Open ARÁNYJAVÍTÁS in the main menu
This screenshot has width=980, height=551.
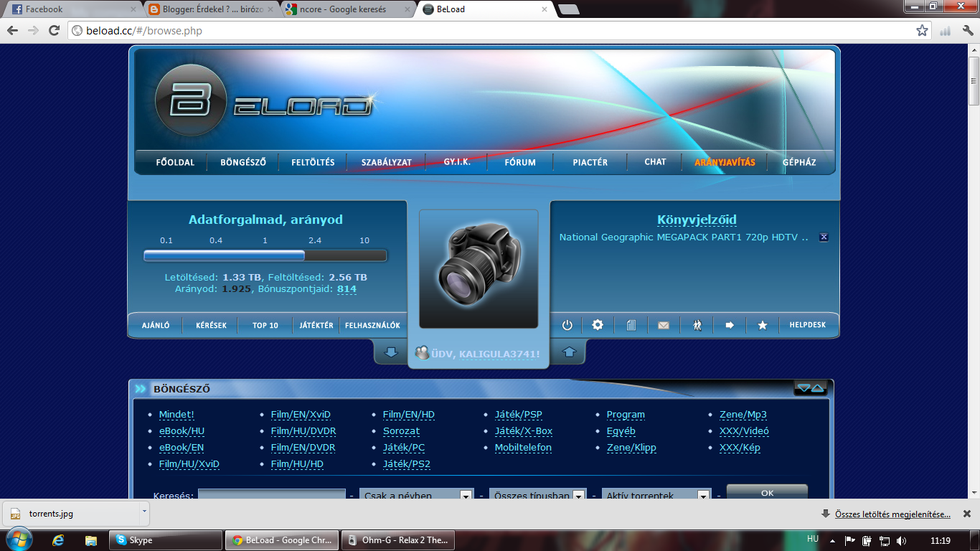coord(725,162)
